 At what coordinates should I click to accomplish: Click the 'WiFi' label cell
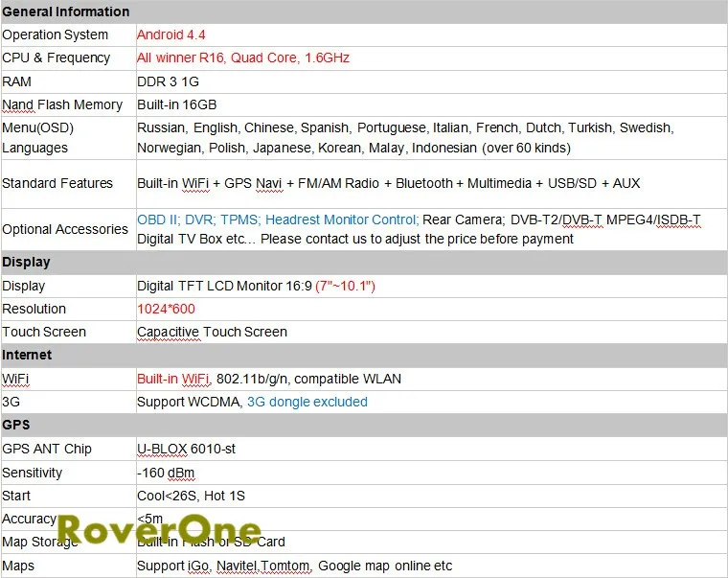69,380
